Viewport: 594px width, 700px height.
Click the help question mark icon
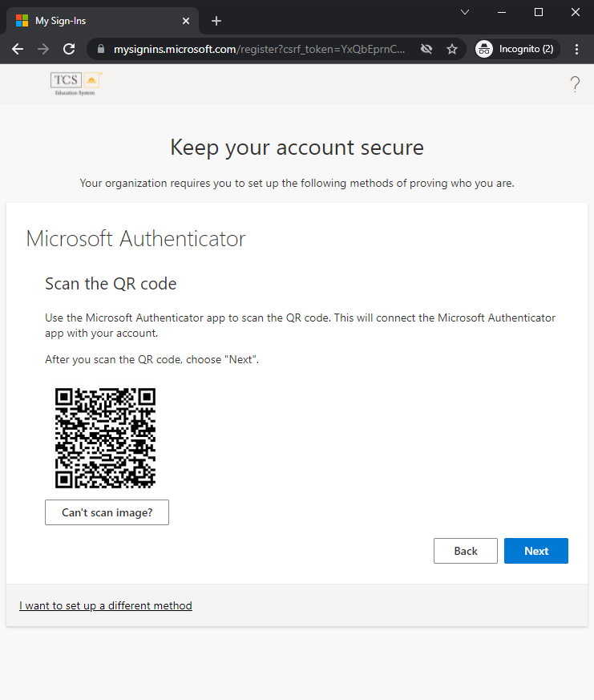tap(576, 84)
